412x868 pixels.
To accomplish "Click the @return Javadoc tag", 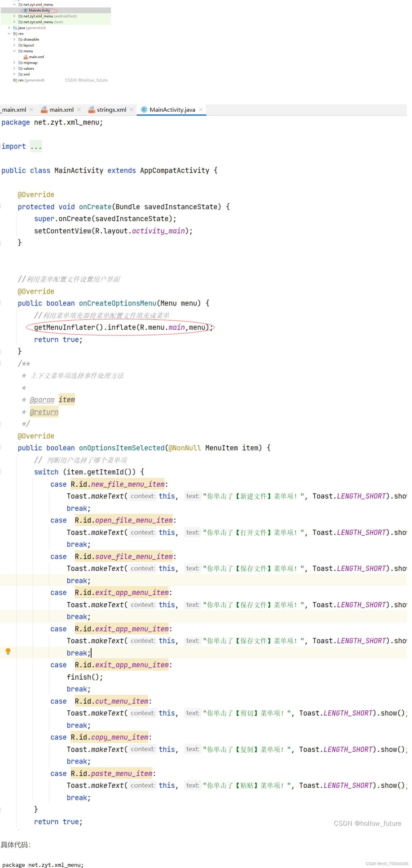I will [x=44, y=412].
